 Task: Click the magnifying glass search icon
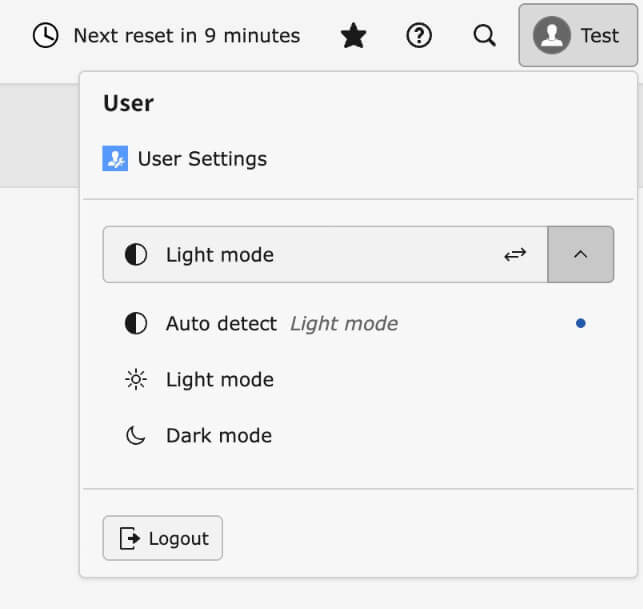tap(484, 36)
